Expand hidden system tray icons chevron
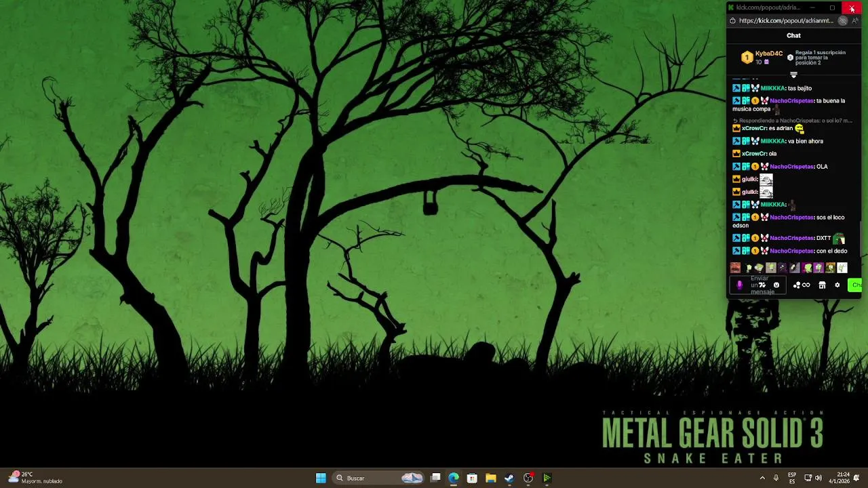 tap(762, 478)
